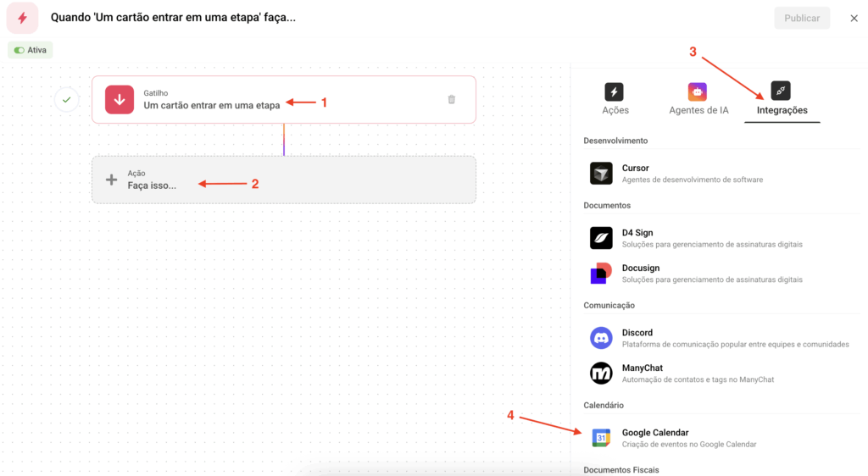Click the automation title text at top
This screenshot has height=476, width=868.
(174, 18)
